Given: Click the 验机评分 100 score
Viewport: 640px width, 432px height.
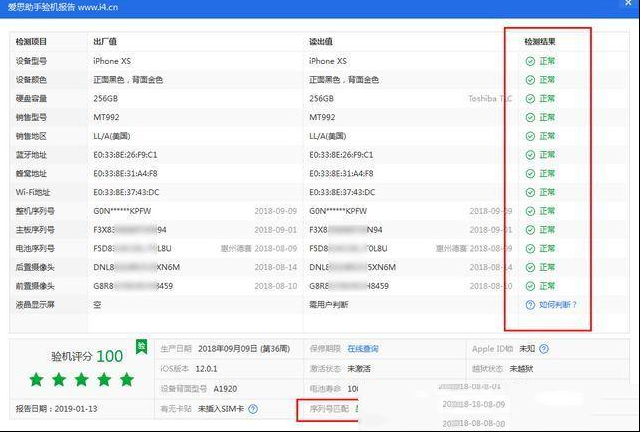Looking at the screenshot, I should (87, 356).
